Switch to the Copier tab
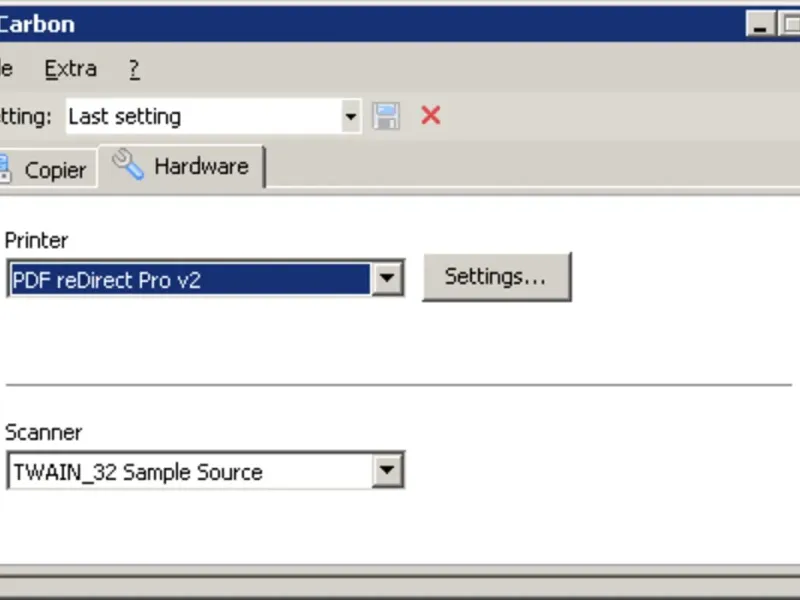 (x=54, y=170)
